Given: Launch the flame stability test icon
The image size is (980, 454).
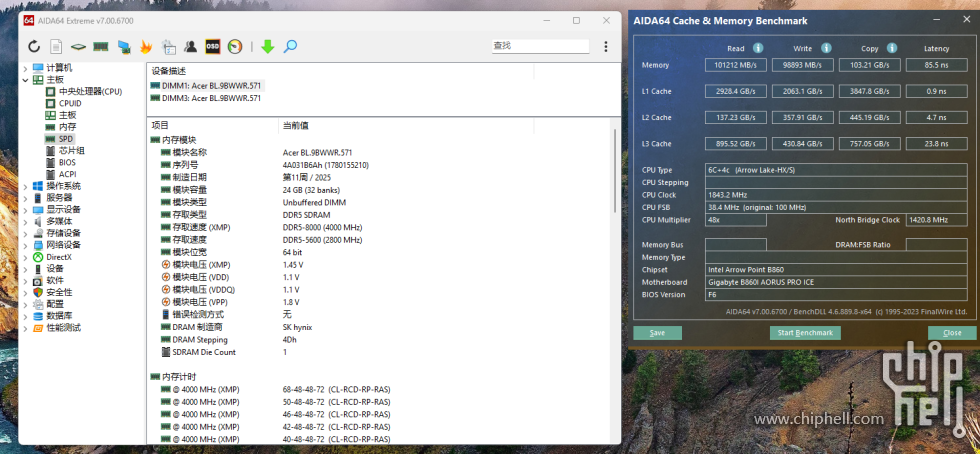Looking at the screenshot, I should click(x=146, y=46).
